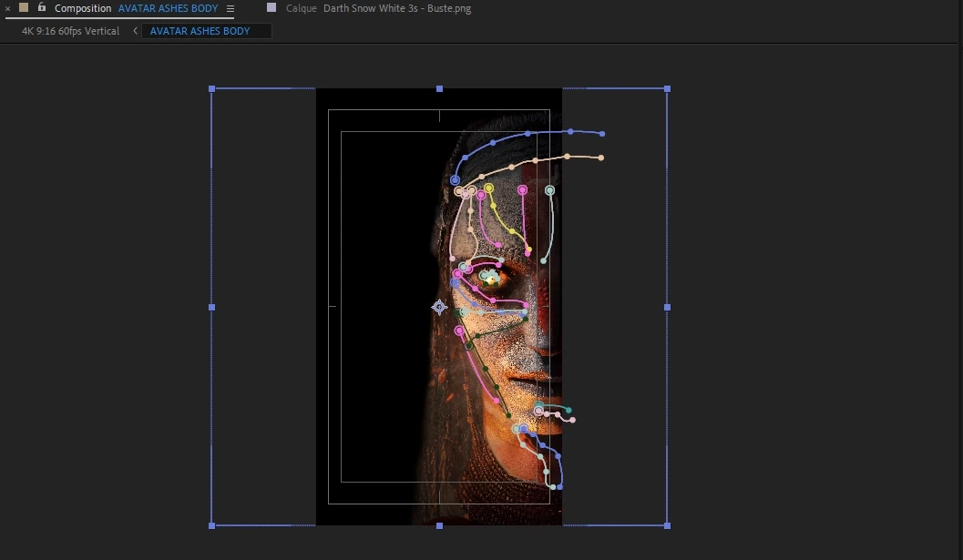Grab the bottom-right bounding box handle

668,525
